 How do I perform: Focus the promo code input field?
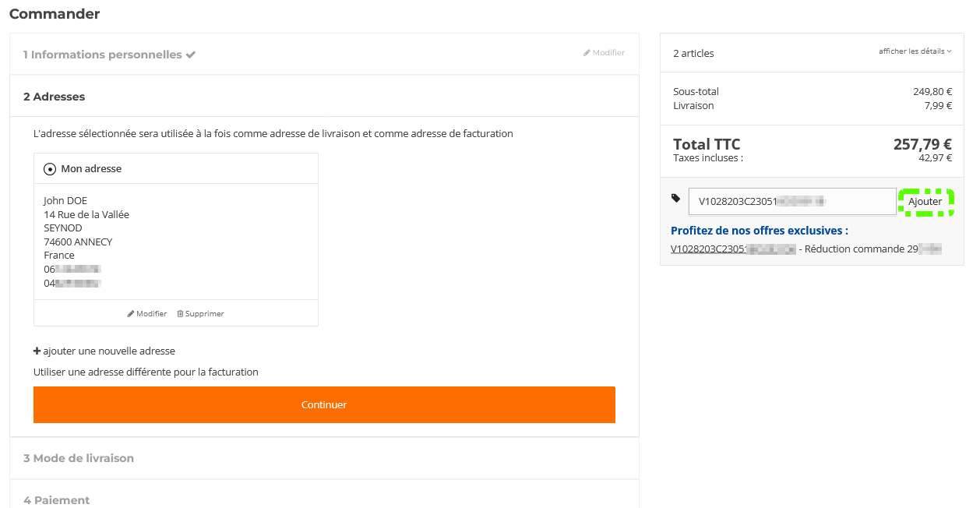(x=791, y=202)
